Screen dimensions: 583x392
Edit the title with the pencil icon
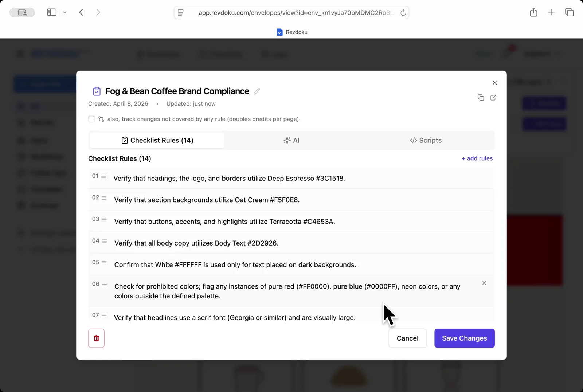coord(257,91)
